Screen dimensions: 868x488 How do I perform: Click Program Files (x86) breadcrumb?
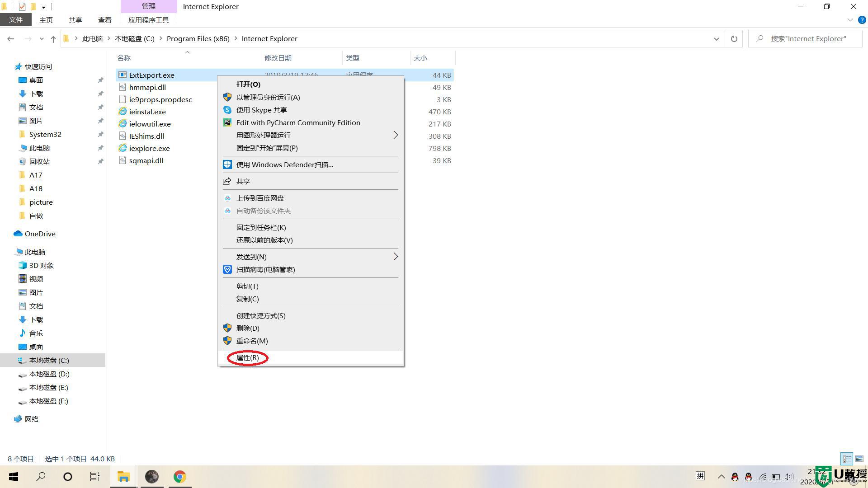pyautogui.click(x=198, y=39)
